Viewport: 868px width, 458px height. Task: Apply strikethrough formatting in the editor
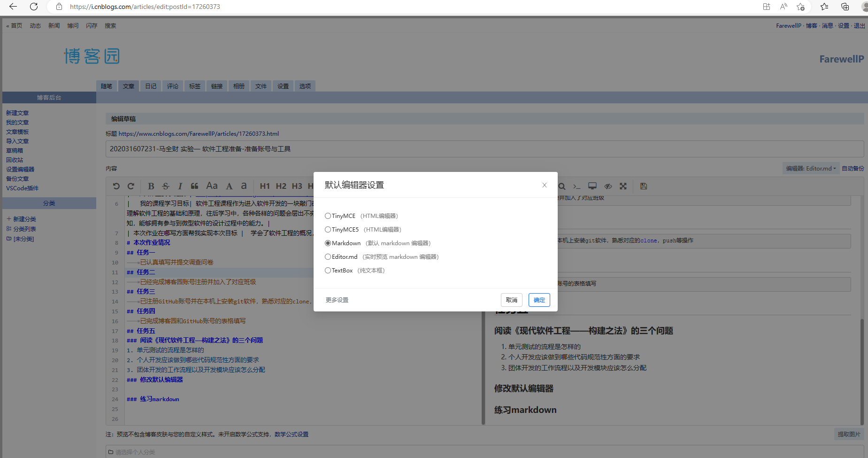tap(166, 186)
